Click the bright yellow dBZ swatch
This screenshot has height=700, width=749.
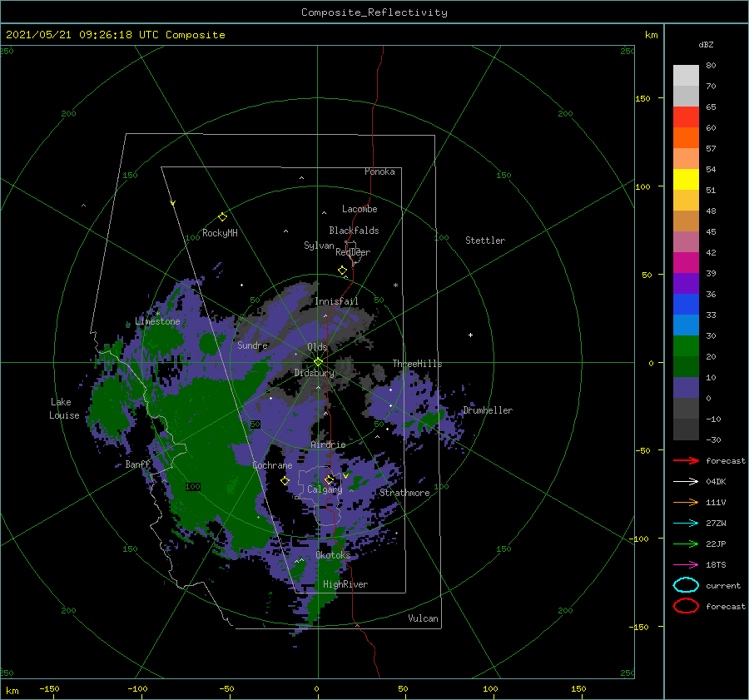point(686,179)
